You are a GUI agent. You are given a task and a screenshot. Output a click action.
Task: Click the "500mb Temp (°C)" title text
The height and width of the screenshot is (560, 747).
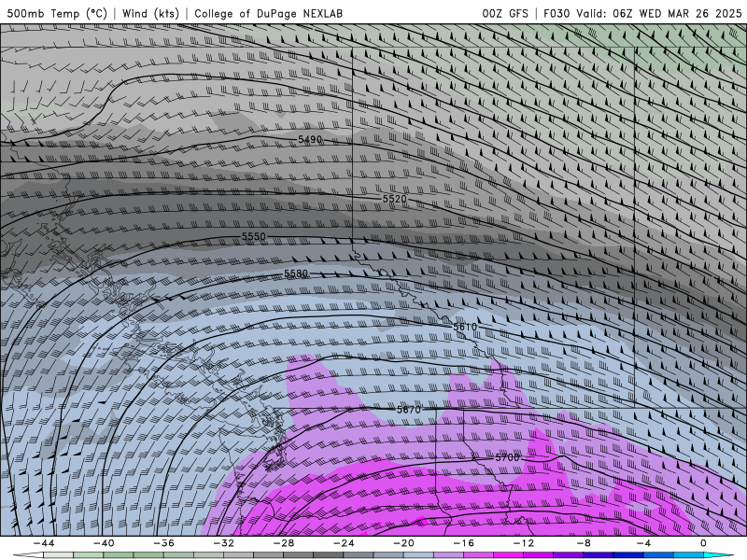pyautogui.click(x=57, y=13)
